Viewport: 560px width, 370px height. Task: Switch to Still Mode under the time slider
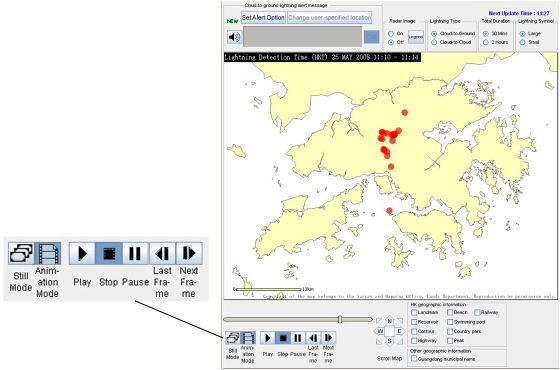(232, 338)
